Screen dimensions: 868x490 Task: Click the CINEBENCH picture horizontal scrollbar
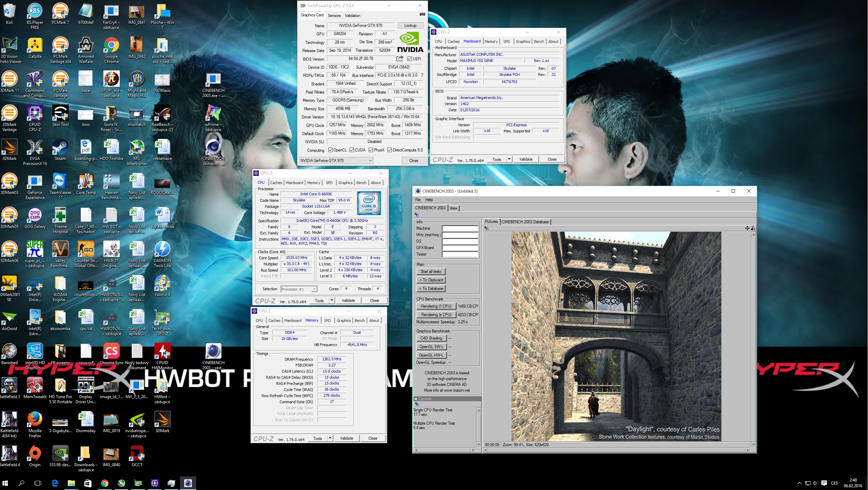616,450
